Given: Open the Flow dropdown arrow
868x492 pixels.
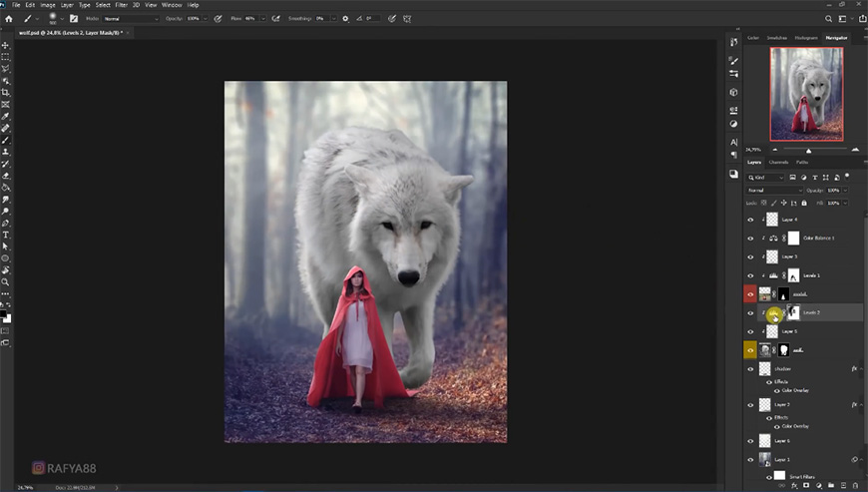Looking at the screenshot, I should (263, 19).
